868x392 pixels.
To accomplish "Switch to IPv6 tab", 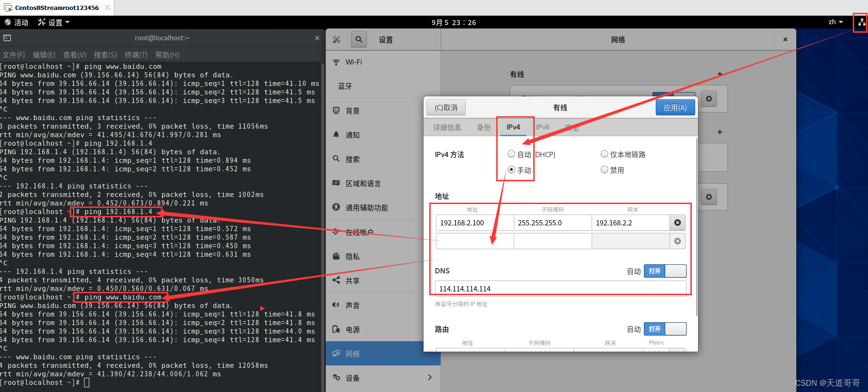I will 543,127.
